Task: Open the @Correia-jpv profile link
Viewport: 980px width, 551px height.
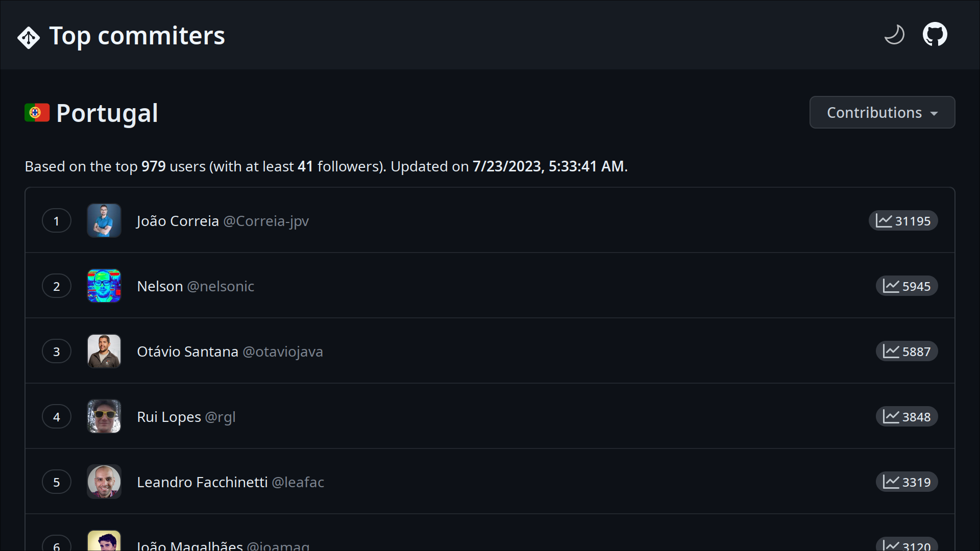Action: (266, 221)
